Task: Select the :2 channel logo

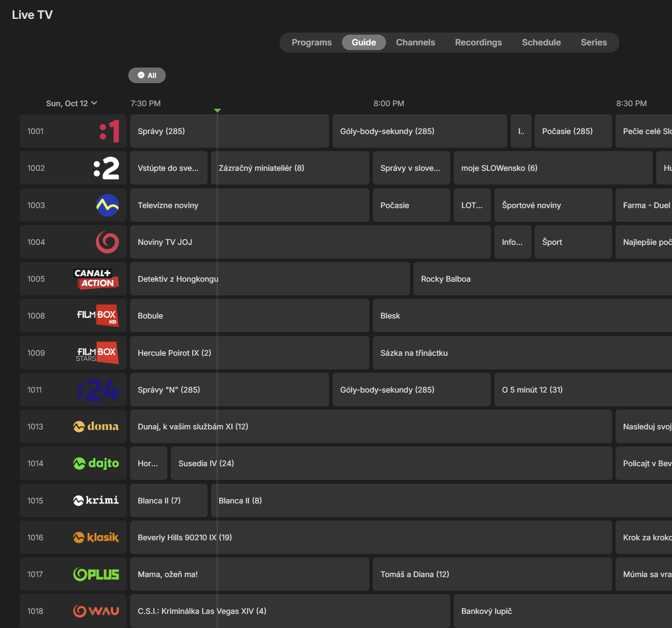Action: (107, 168)
